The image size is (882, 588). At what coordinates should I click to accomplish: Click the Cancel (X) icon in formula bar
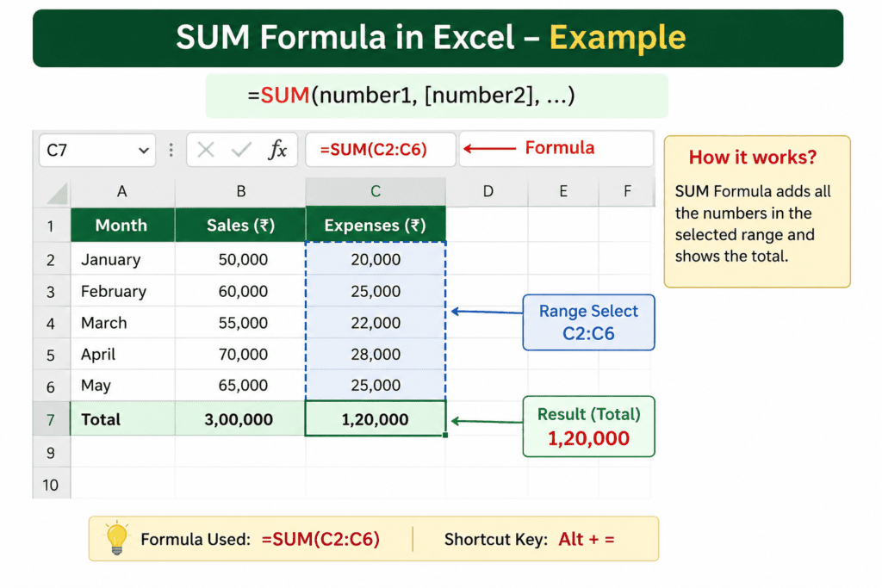(206, 150)
